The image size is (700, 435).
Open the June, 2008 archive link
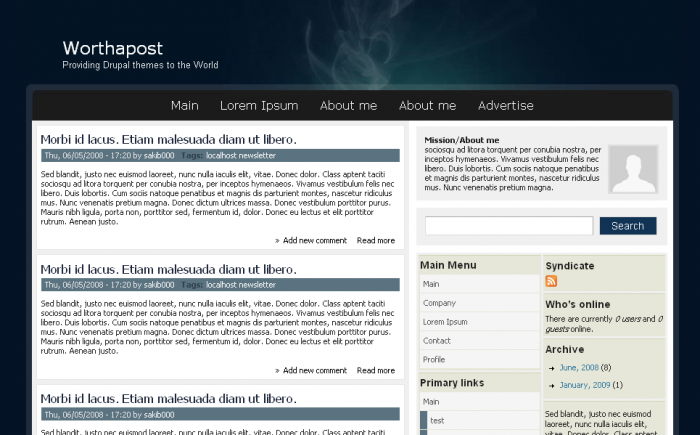579,368
